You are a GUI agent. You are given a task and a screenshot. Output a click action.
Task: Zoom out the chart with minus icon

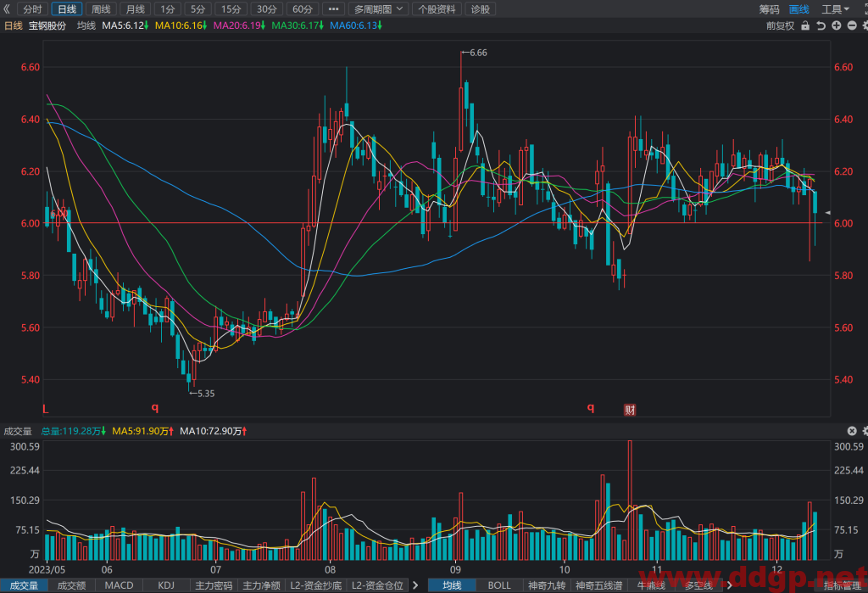pyautogui.click(x=852, y=25)
